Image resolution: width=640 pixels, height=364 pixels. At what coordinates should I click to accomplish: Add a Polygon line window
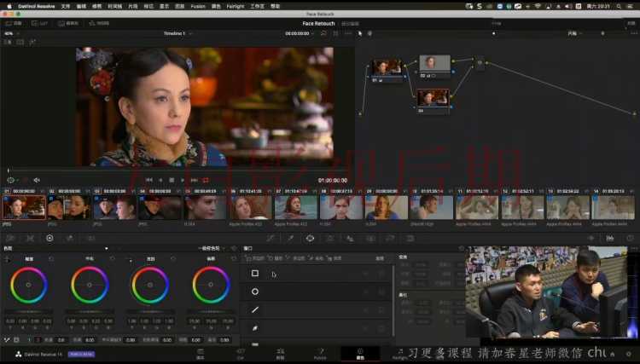pos(255,309)
